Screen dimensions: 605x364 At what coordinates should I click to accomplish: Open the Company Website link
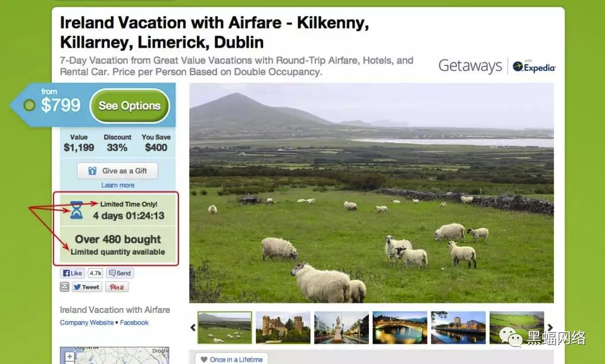click(87, 322)
